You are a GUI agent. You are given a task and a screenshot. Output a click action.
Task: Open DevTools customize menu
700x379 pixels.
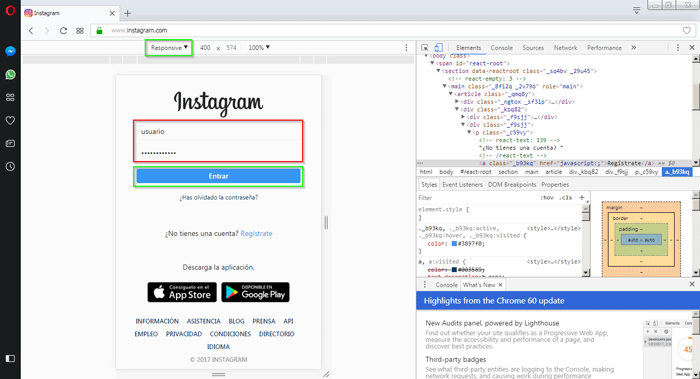tap(678, 48)
